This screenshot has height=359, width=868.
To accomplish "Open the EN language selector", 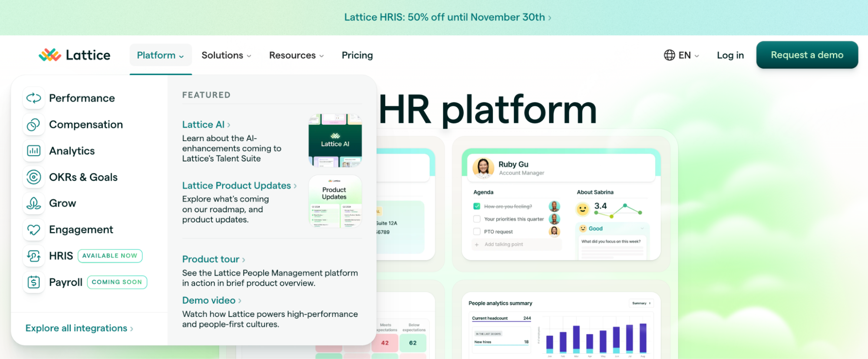I will click(681, 55).
